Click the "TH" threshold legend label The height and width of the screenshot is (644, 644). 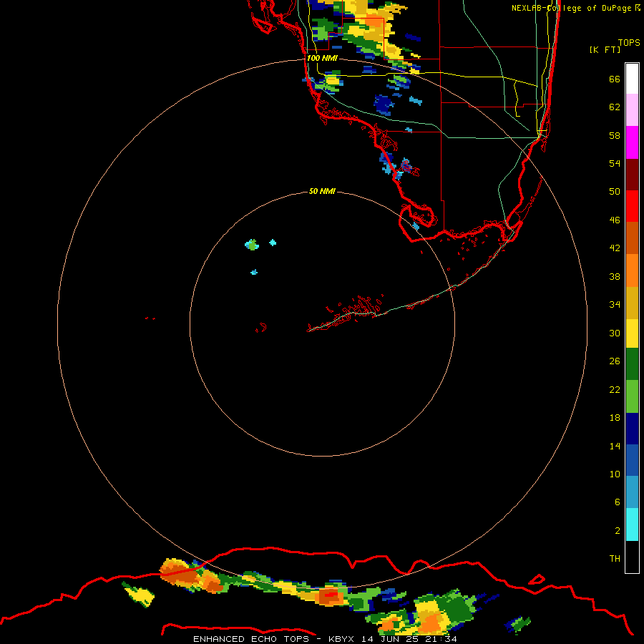[x=615, y=559]
